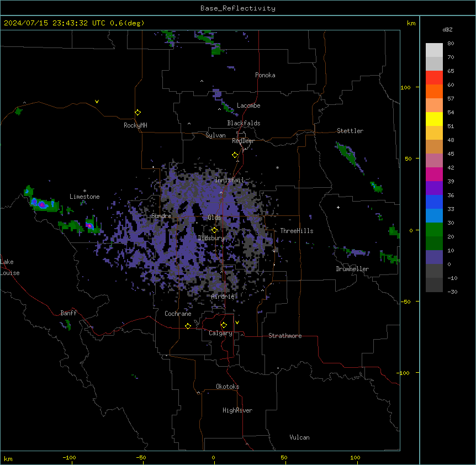Click the Sylvan map label
The image size is (476, 465).
(215, 135)
